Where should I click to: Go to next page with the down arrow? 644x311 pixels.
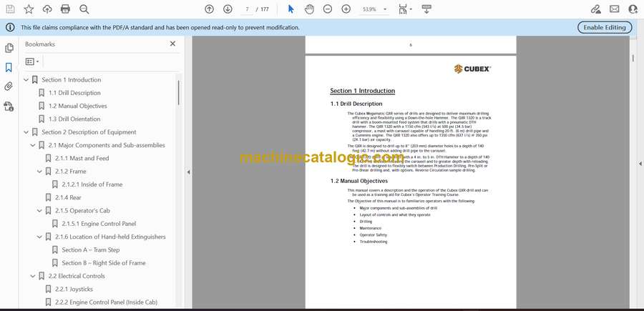(x=228, y=9)
